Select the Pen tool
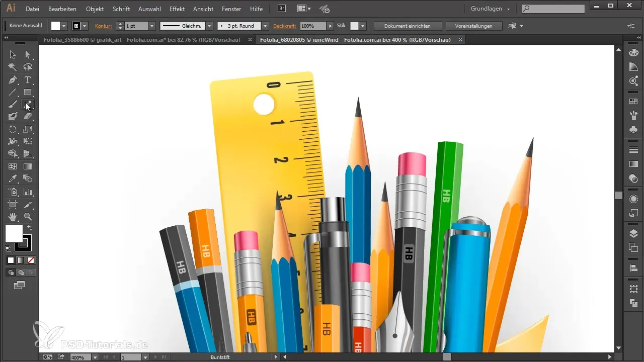Image resolution: width=644 pixels, height=362 pixels. (13, 79)
